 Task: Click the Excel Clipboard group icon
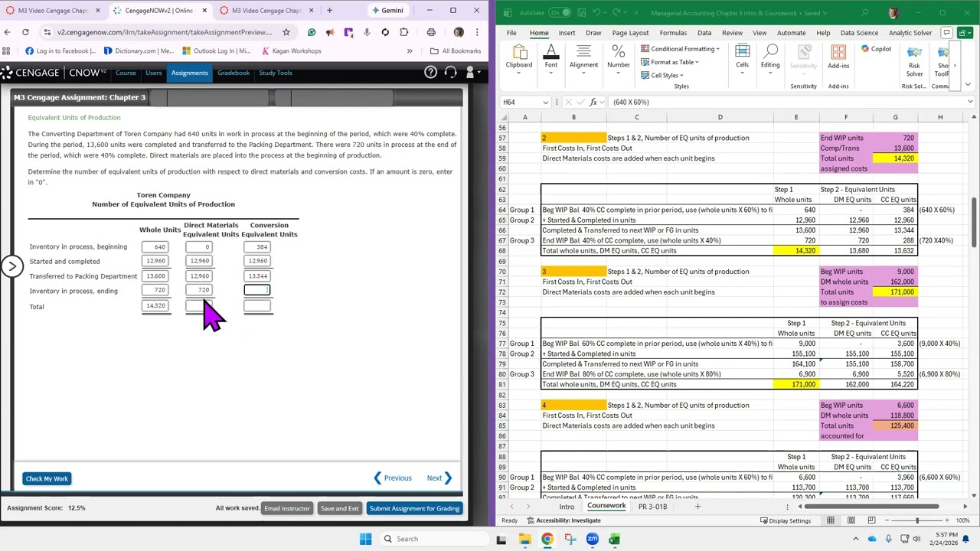(x=519, y=57)
